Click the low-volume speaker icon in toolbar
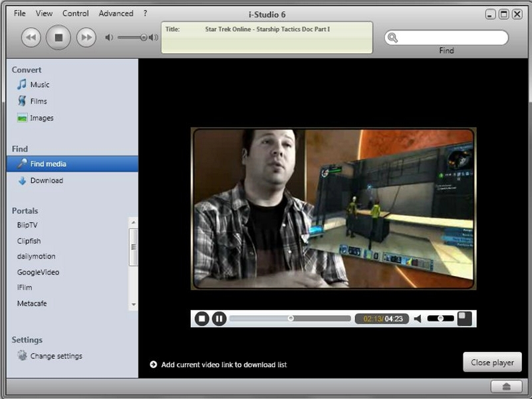532x399 pixels. pyautogui.click(x=109, y=37)
